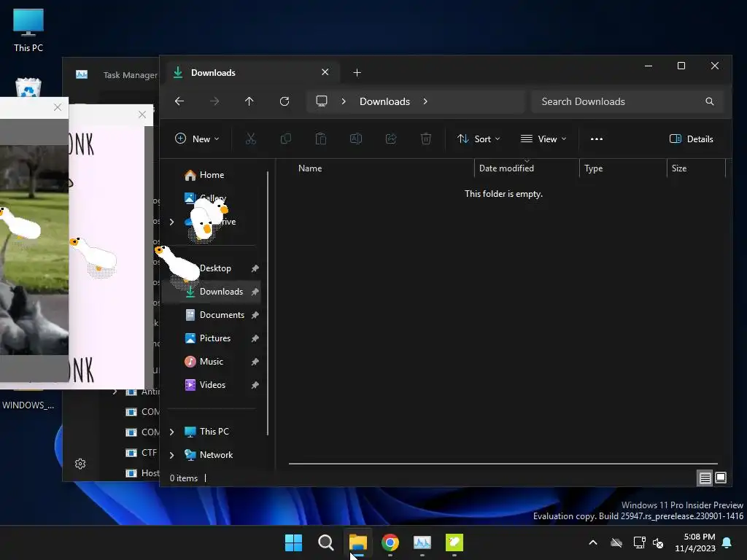Select Network in navigation pane
This screenshot has width=747, height=560.
pyautogui.click(x=216, y=455)
